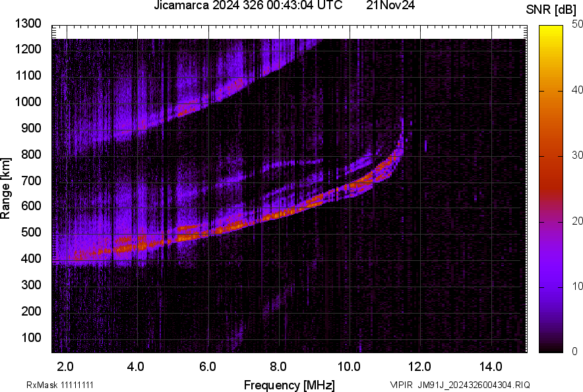The image size is (583, 392).
Task: Click the frequency tick label '4.0'
Action: 136,367
